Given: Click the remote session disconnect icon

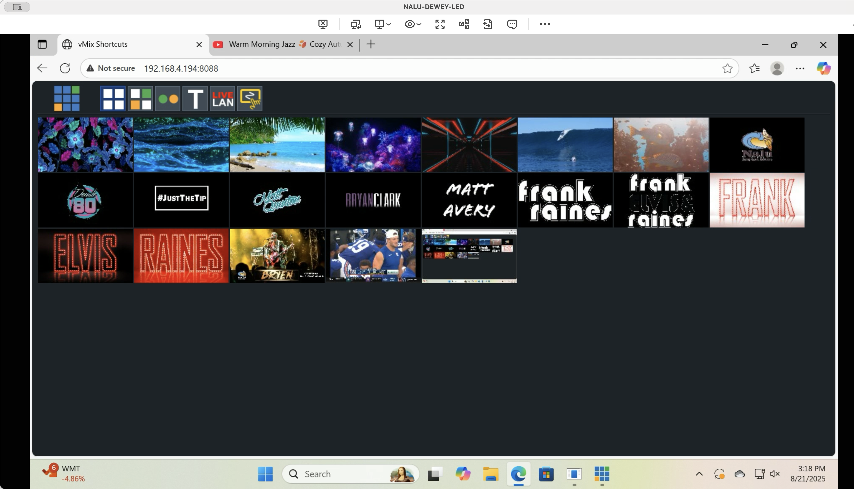Looking at the screenshot, I should [x=323, y=24].
